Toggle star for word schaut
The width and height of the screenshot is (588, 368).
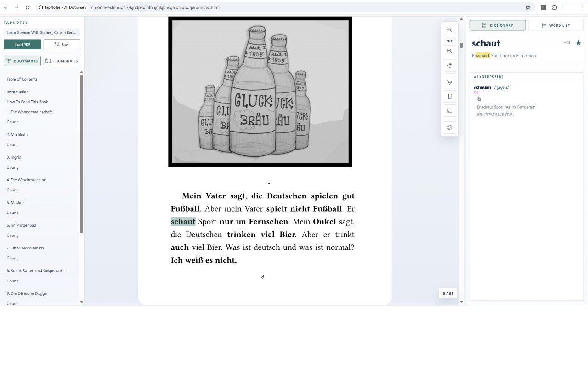(578, 43)
